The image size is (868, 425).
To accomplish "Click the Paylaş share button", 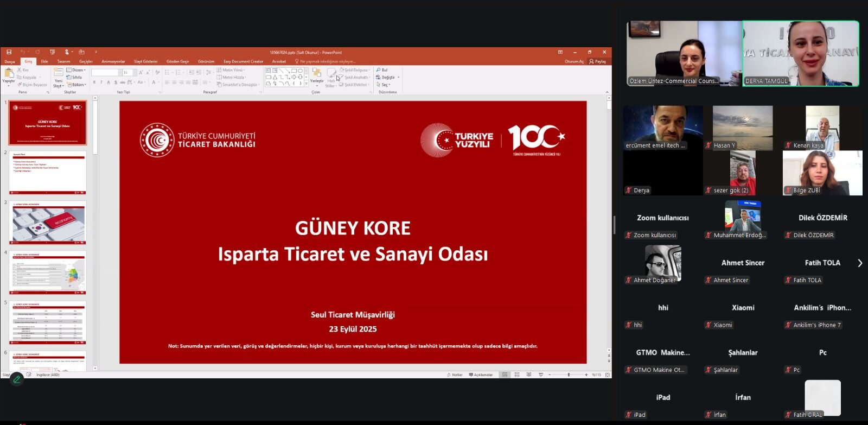I will [x=597, y=61].
